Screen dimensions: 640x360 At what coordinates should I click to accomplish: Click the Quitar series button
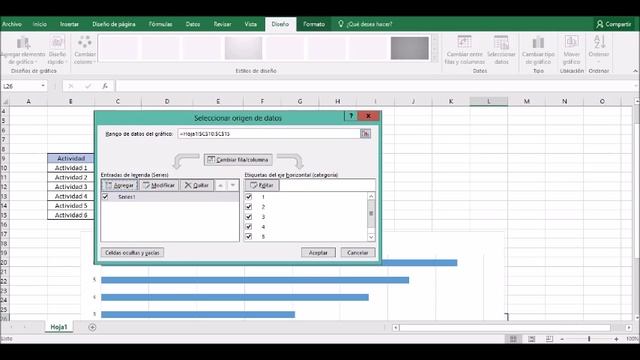196,185
